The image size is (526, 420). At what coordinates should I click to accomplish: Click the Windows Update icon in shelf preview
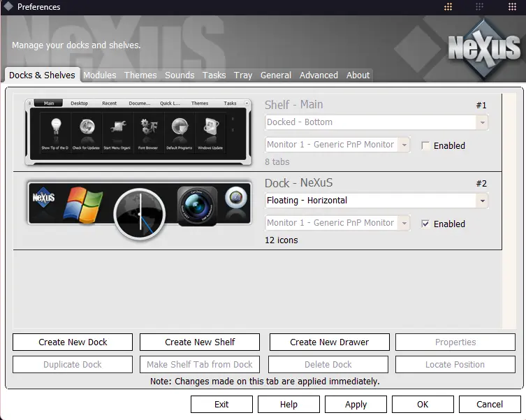click(211, 127)
